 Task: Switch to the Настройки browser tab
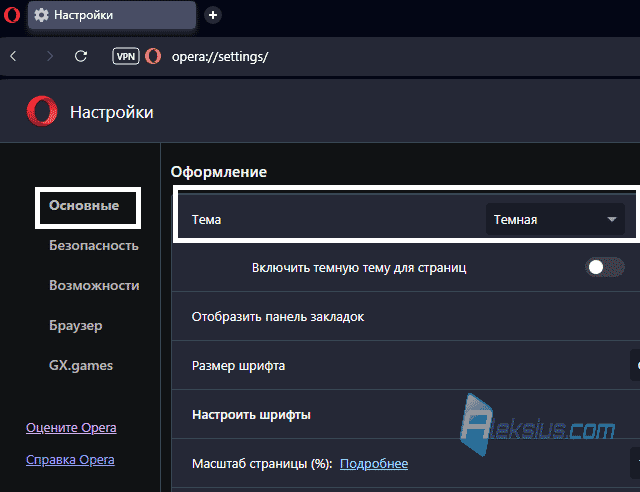coord(111,15)
